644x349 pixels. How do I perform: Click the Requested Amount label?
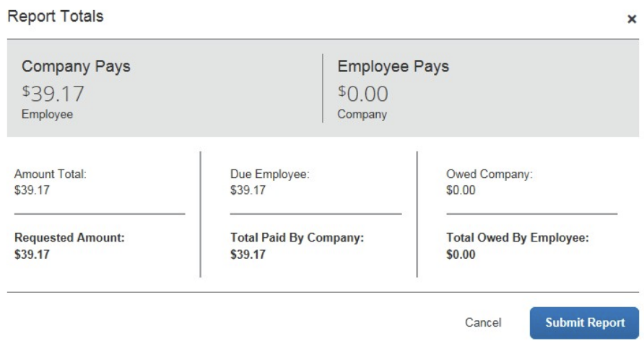point(69,238)
